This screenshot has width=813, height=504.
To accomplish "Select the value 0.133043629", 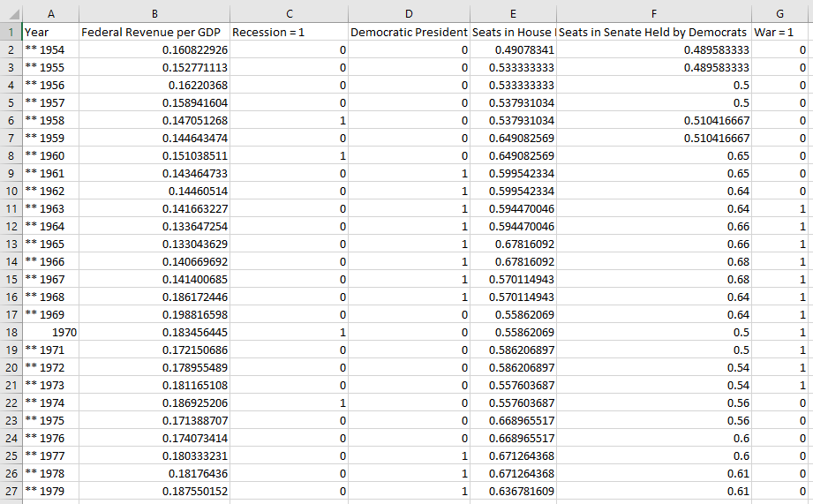I will point(154,244).
